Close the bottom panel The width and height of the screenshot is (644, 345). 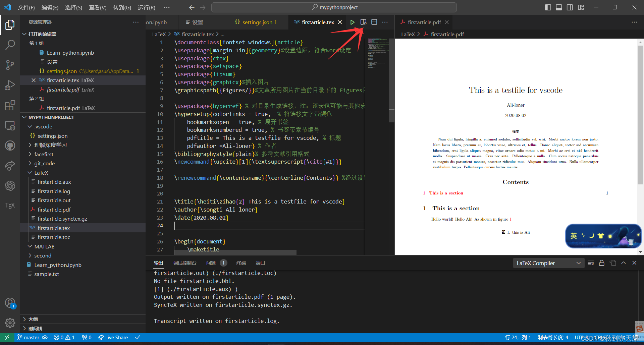pos(634,263)
